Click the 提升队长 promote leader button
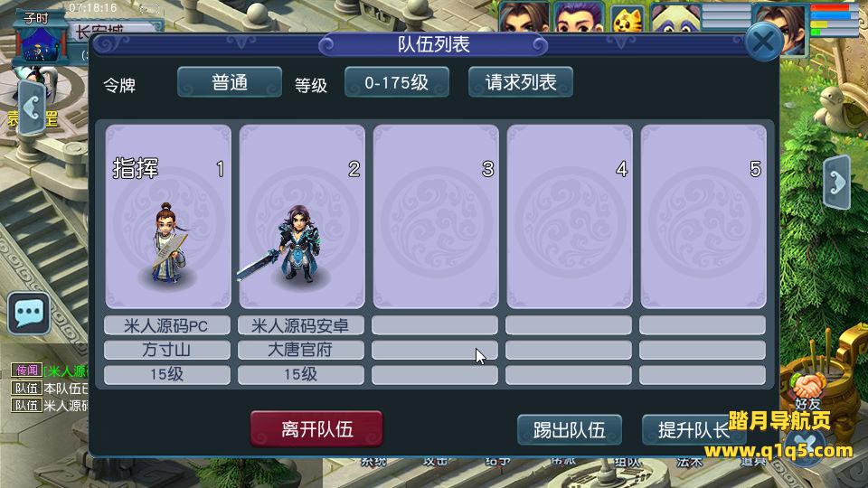868x488 pixels. click(694, 430)
